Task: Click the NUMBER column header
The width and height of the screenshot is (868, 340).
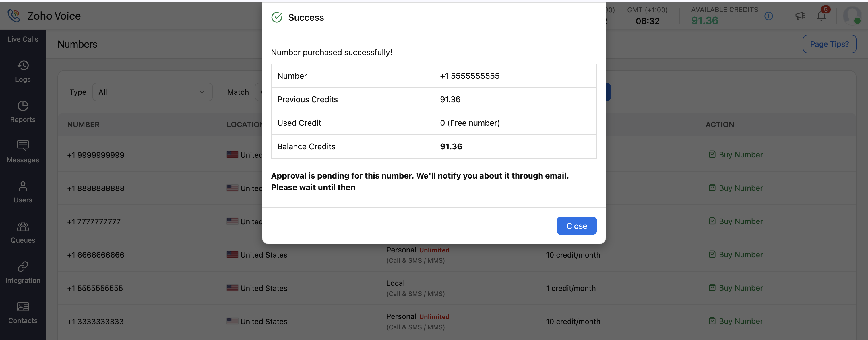Action: tap(83, 125)
